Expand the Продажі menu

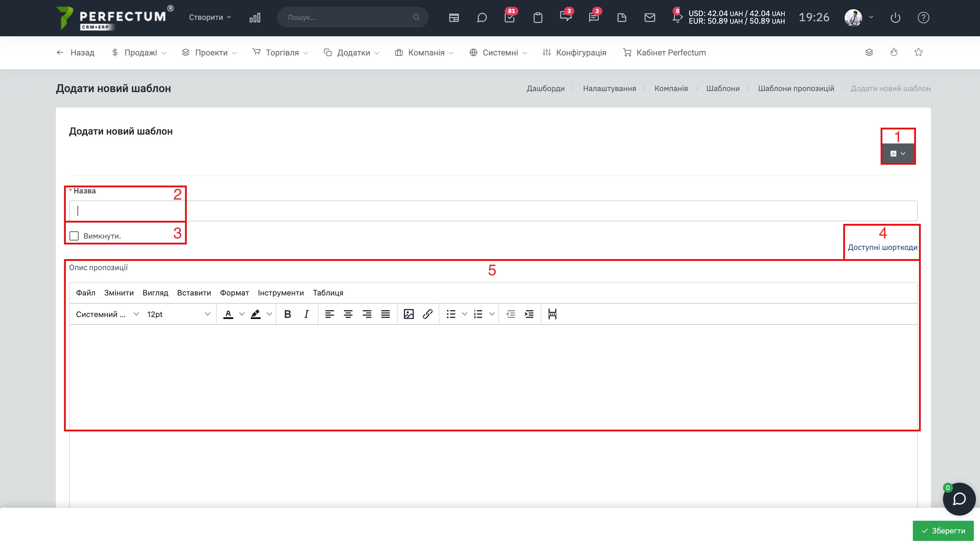pyautogui.click(x=139, y=52)
